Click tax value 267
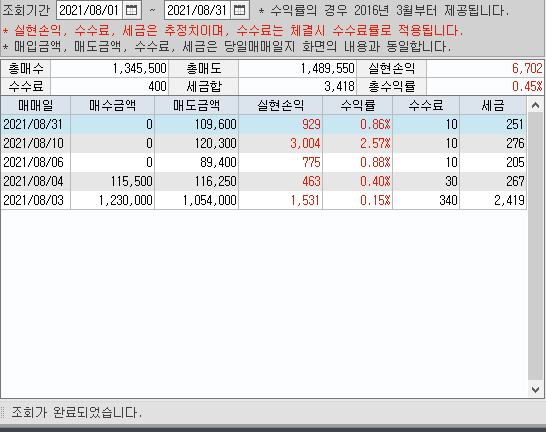Screen dimensions: 546x432 point(515,181)
